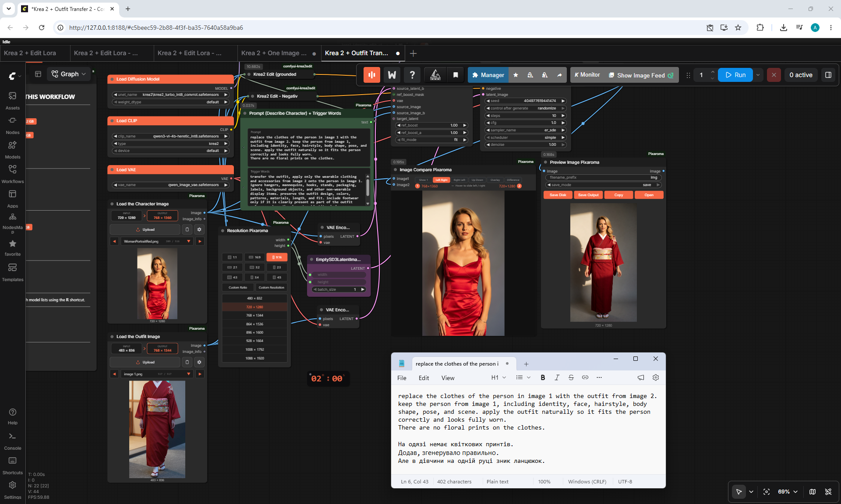This screenshot has width=841, height=504.
Task: Apply bold formatting in Notepad
Action: click(543, 377)
